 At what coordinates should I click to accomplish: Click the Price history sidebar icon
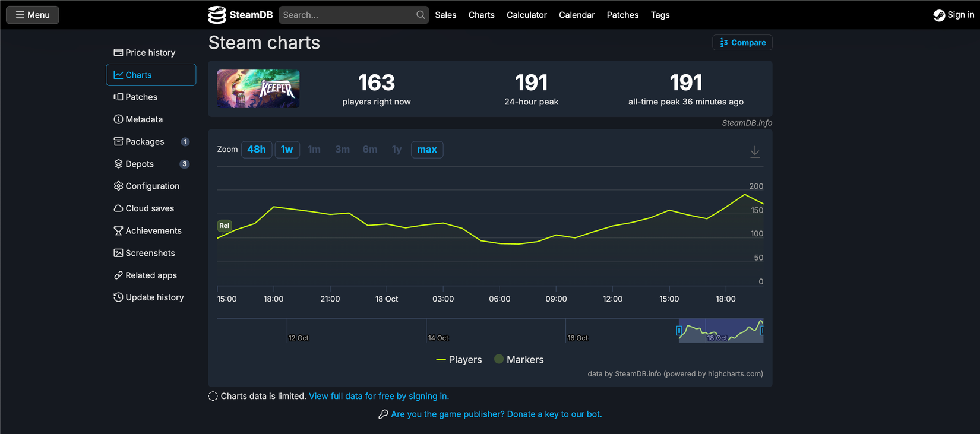118,52
